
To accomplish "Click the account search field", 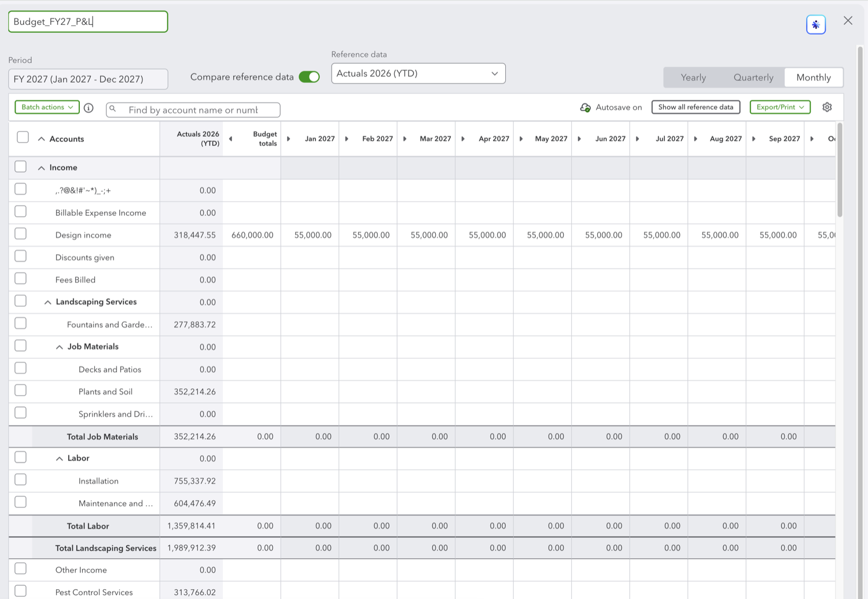I will (x=193, y=109).
